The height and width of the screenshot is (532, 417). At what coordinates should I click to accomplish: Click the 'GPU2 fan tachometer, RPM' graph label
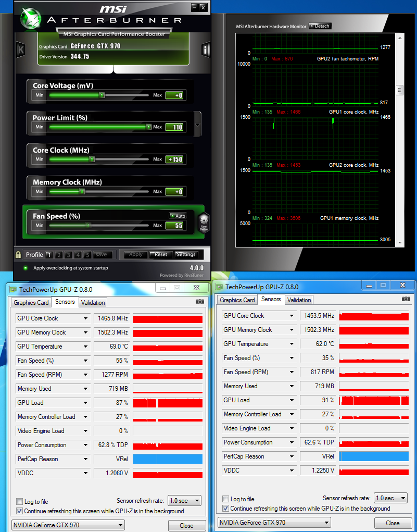pyautogui.click(x=348, y=59)
